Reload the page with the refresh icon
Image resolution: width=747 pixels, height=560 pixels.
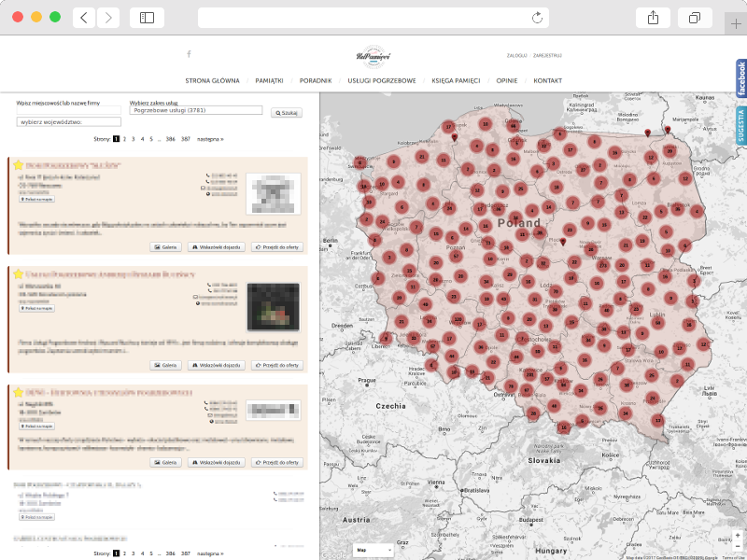coord(537,18)
